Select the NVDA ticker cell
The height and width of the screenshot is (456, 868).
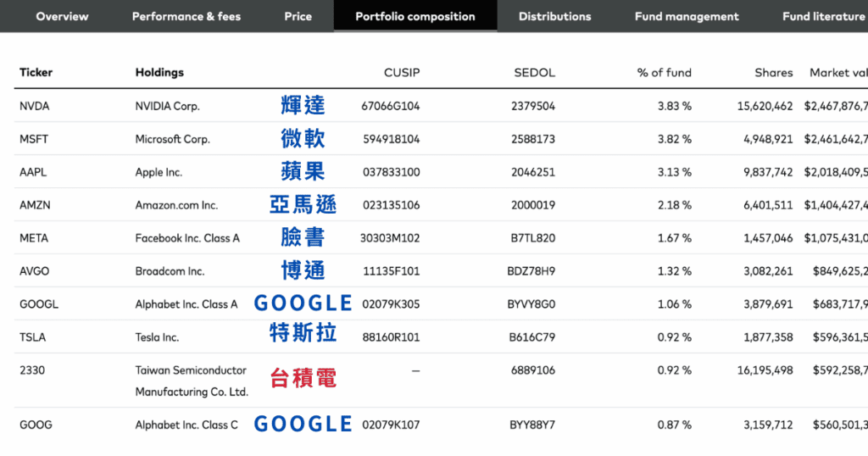(x=34, y=106)
